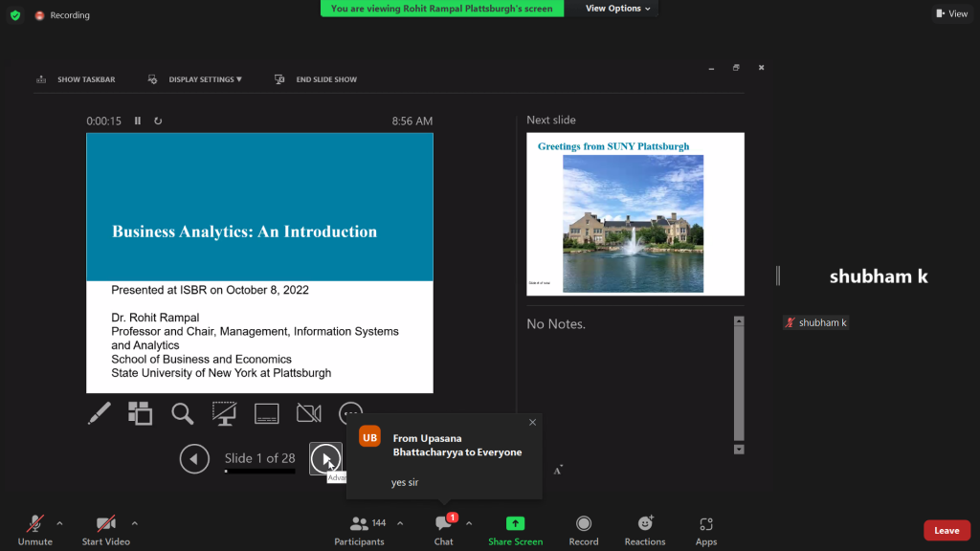The width and height of the screenshot is (980, 551).
Task: Go to the previous slide
Action: pyautogui.click(x=194, y=459)
